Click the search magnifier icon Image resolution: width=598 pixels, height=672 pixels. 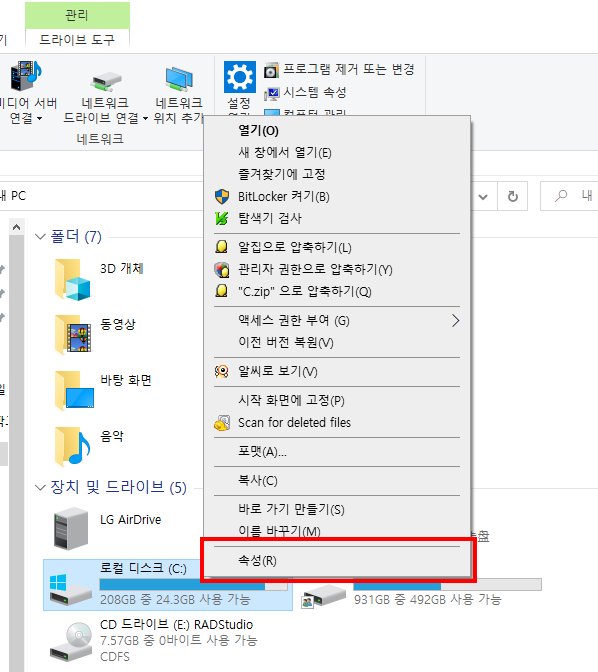[560, 196]
